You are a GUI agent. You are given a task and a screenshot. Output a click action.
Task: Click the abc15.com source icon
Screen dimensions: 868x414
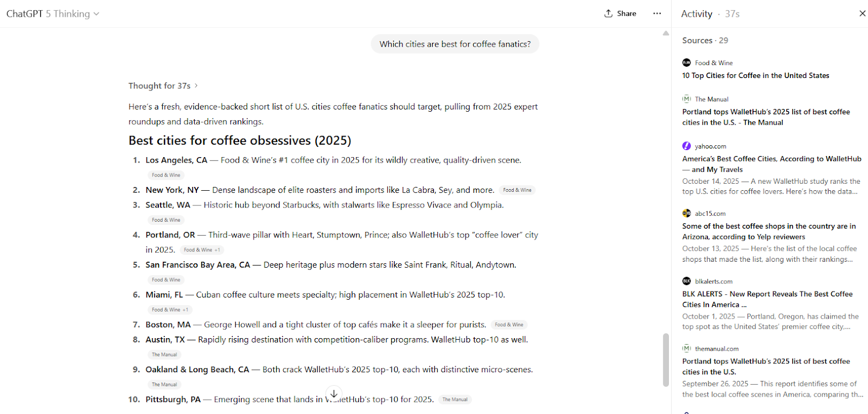point(686,214)
